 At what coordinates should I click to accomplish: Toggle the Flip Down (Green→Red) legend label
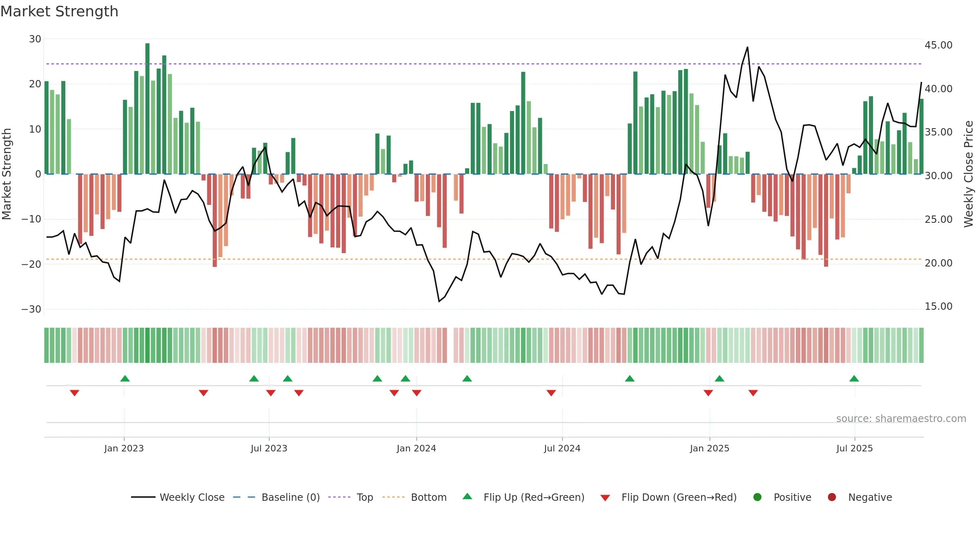[679, 497]
